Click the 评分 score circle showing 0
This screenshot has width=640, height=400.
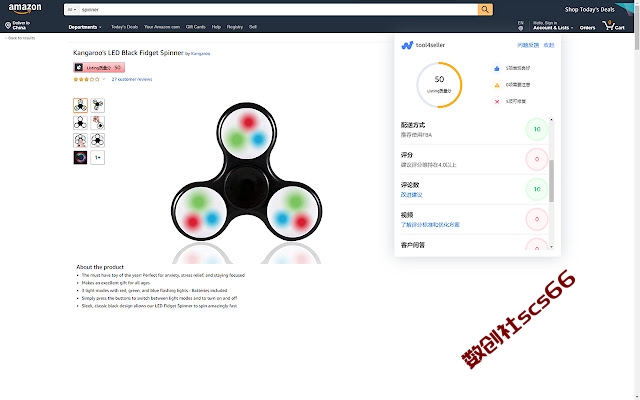click(x=537, y=159)
